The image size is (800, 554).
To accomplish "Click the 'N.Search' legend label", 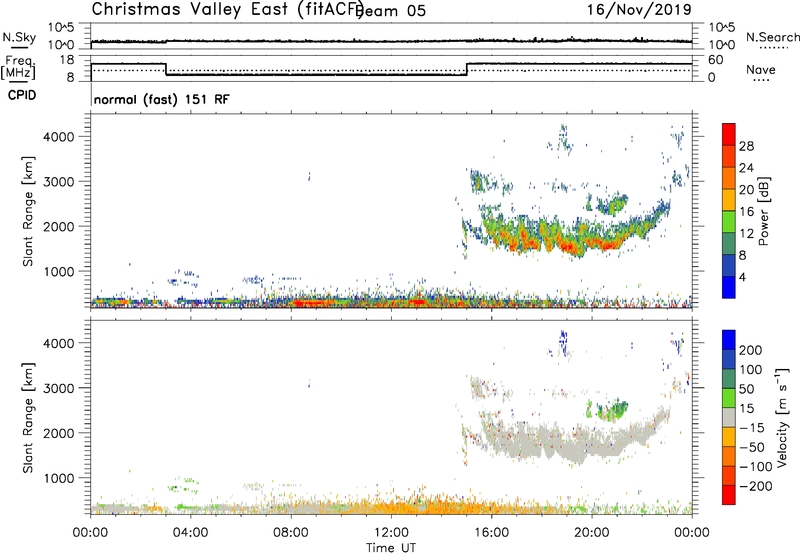I will click(x=772, y=37).
